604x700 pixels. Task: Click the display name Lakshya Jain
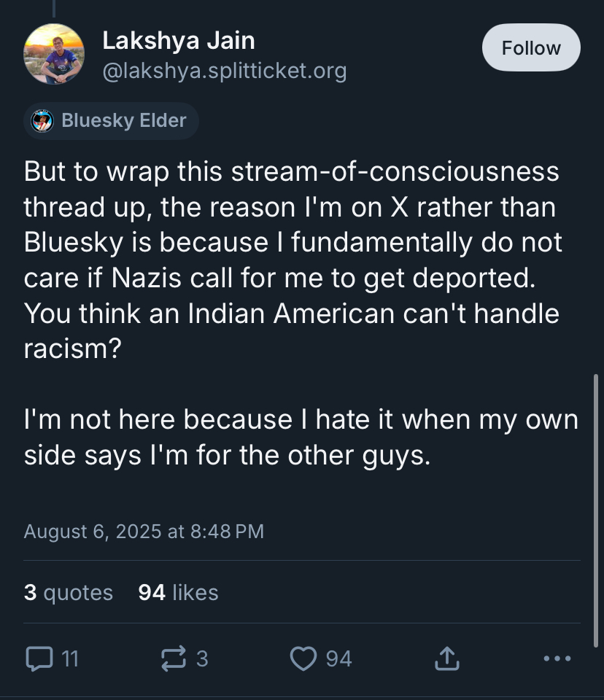click(179, 41)
